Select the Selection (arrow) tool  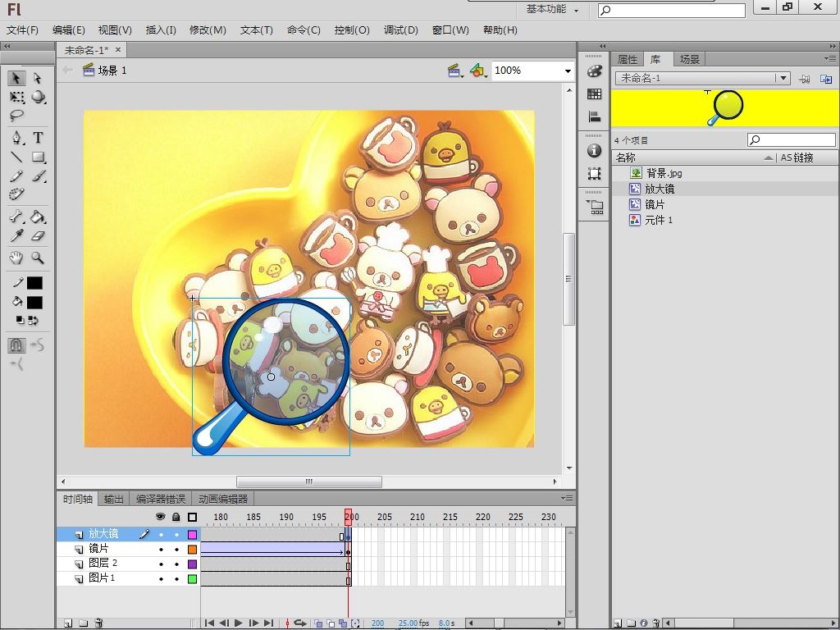[16, 78]
